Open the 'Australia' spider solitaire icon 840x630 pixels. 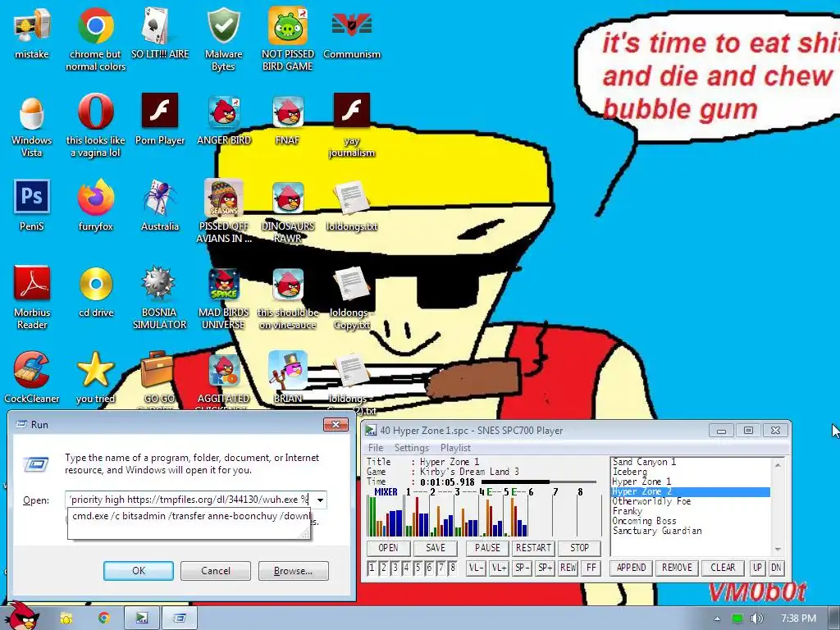tap(160, 197)
